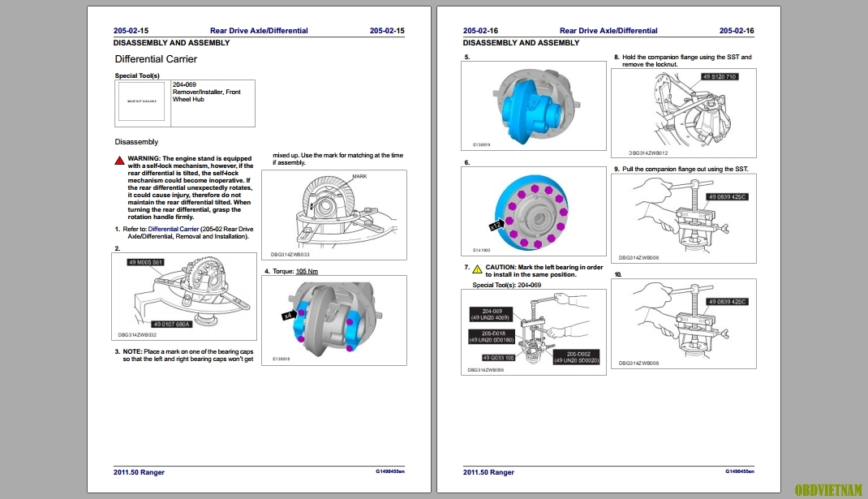Click '2011.50 Ranger' footer on right page

488,472
